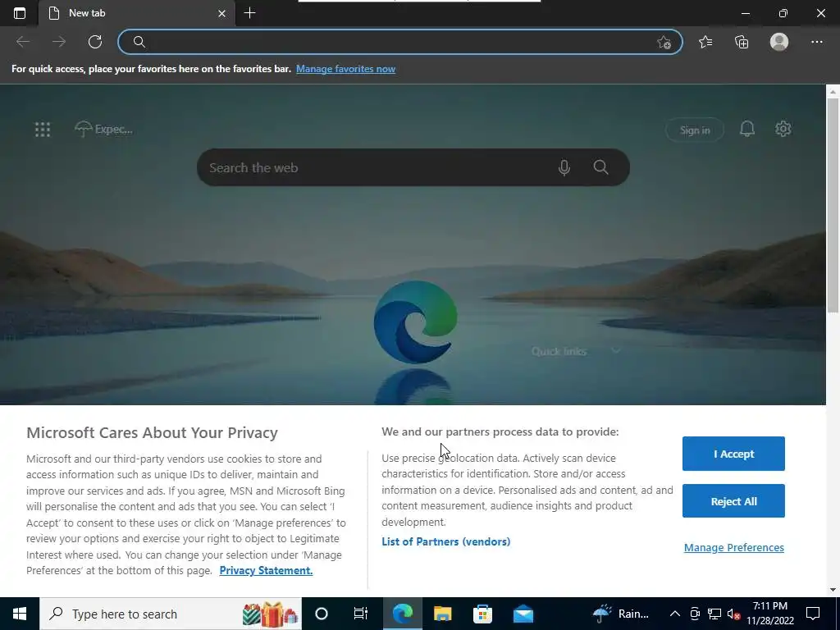
Task: Click the Reject All button
Action: click(733, 501)
